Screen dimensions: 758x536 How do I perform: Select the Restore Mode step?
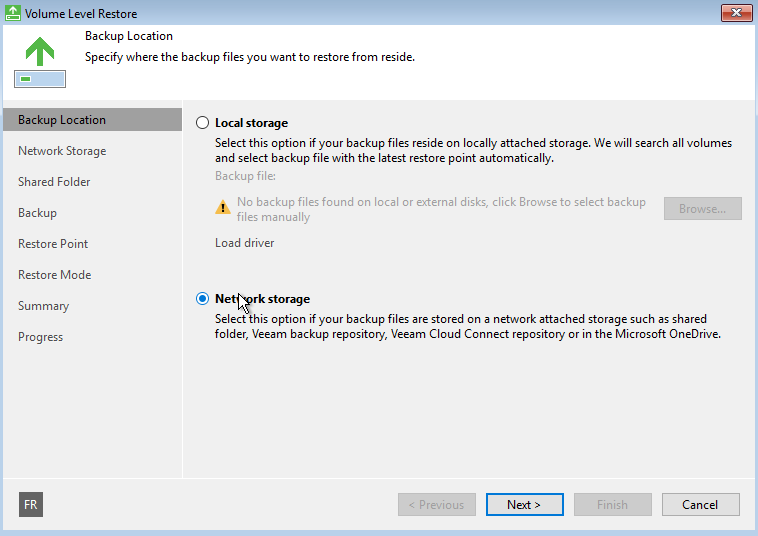click(x=55, y=275)
